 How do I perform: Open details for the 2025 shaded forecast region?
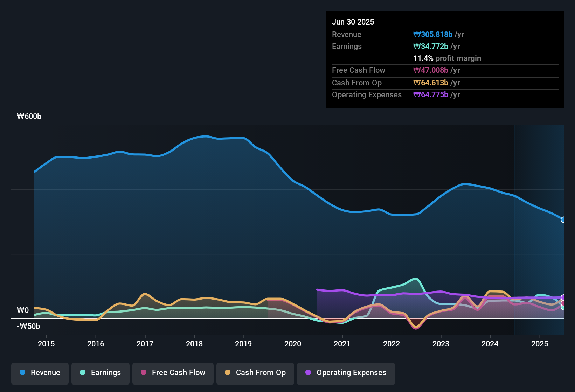pyautogui.click(x=539, y=227)
